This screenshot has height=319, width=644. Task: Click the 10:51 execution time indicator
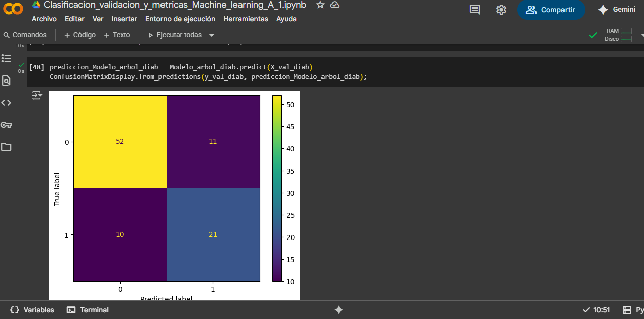pyautogui.click(x=596, y=310)
